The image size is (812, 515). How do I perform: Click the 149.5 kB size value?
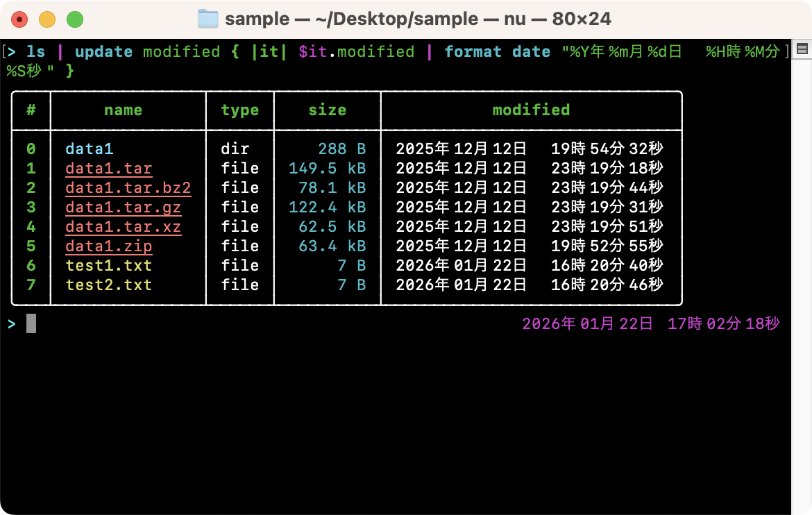[327, 169]
